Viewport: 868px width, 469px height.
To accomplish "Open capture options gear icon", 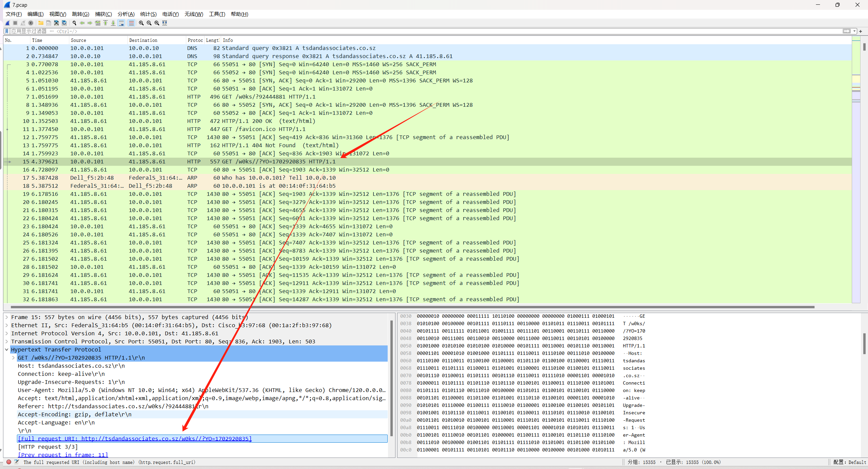I will 31,23.
